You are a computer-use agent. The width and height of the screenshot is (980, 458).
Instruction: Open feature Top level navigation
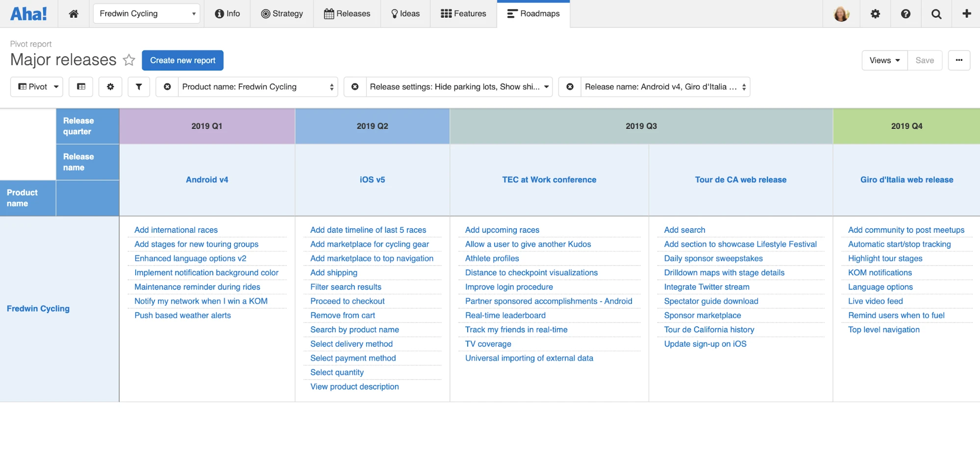[x=883, y=330]
